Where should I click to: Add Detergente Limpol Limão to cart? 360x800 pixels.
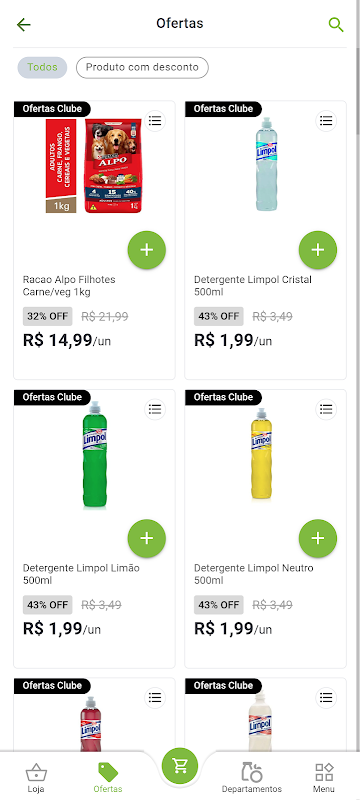(x=146, y=538)
